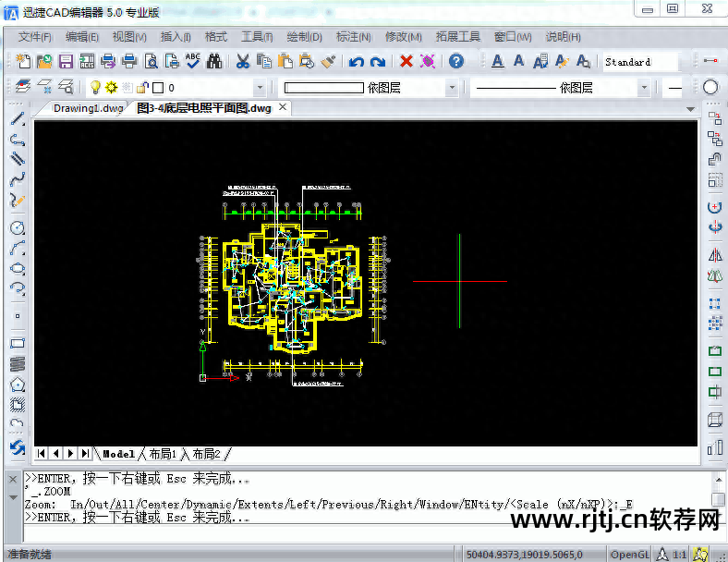Image resolution: width=728 pixels, height=562 pixels.
Task: Select the Line drawing tool
Action: pyautogui.click(x=18, y=118)
